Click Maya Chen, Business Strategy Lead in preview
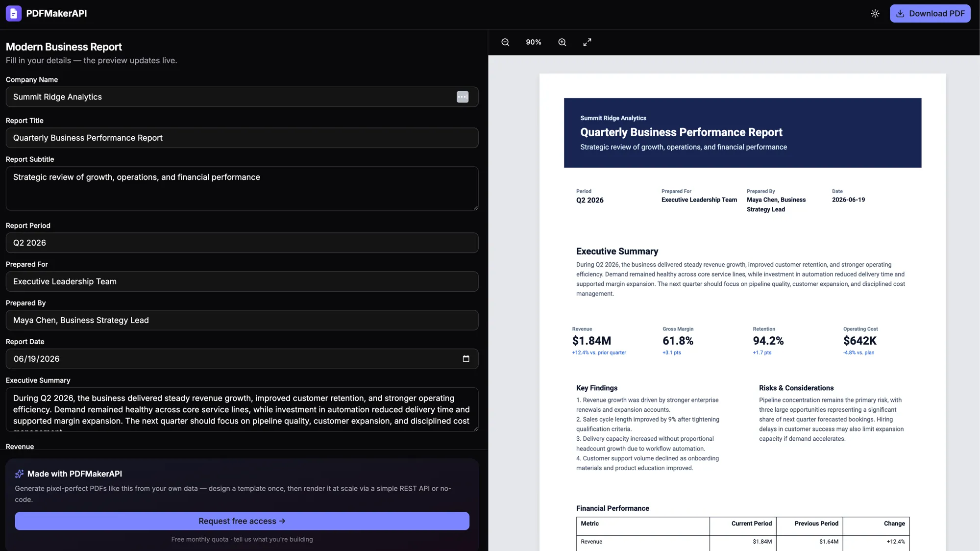The image size is (980, 551). (x=776, y=204)
